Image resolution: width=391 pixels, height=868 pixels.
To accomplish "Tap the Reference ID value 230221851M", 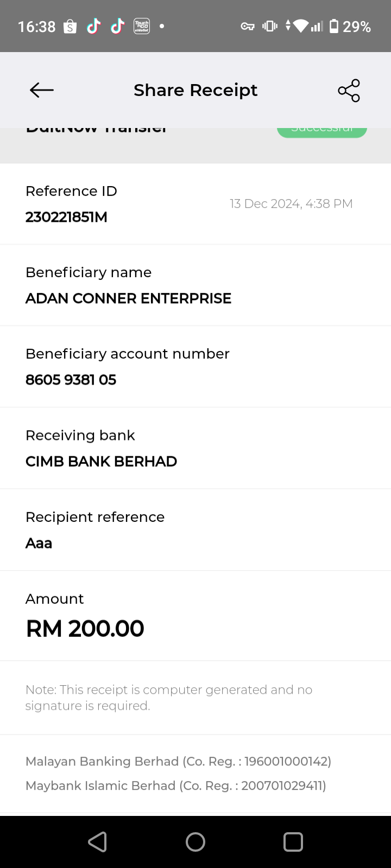I will click(x=66, y=217).
